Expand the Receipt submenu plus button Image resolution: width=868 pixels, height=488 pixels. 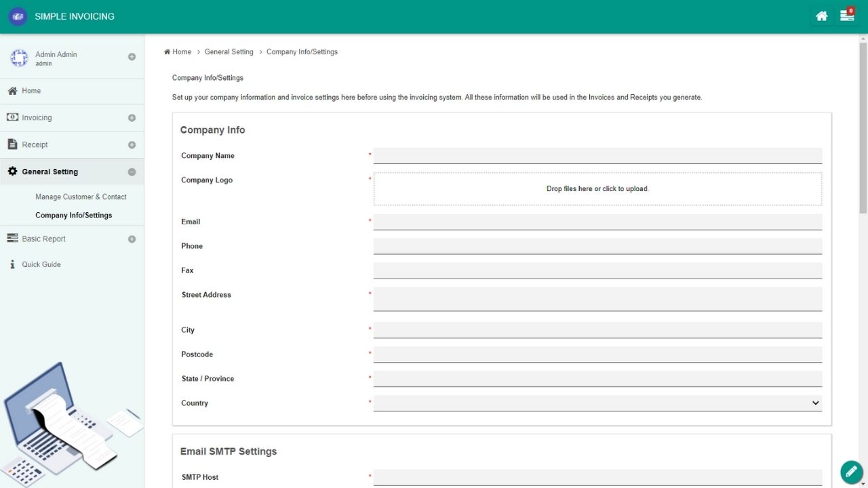click(x=132, y=145)
